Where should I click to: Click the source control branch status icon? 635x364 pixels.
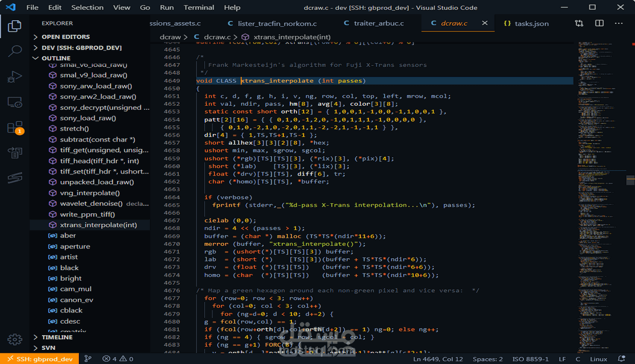coord(88,359)
